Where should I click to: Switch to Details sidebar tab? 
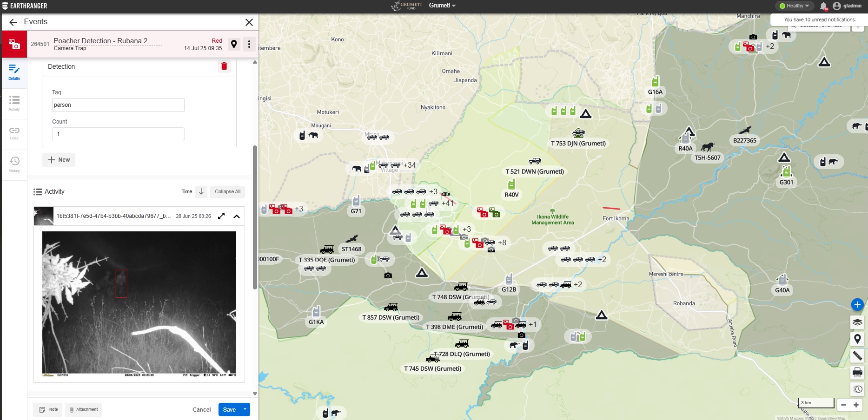(x=14, y=72)
